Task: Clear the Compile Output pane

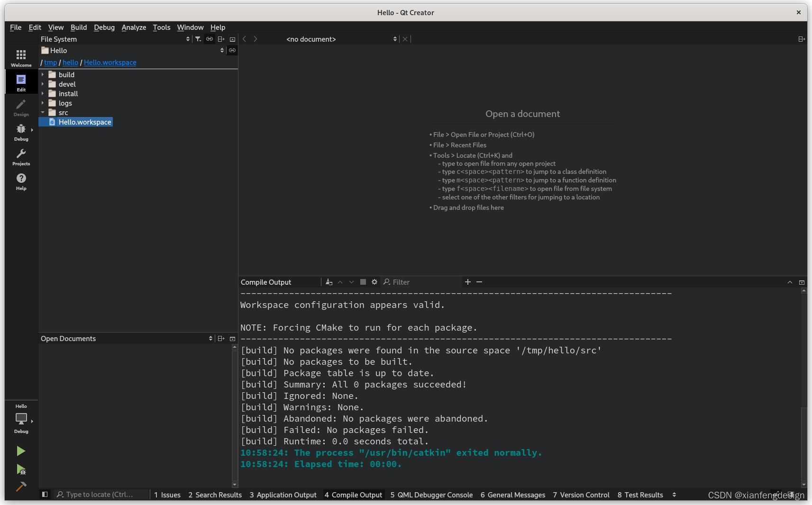Action: click(329, 282)
